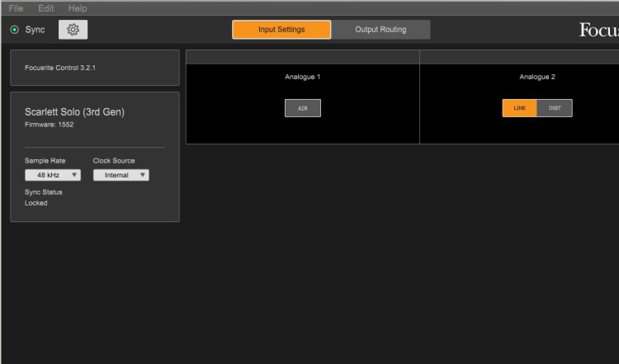Open the Edit menu
The image size is (619, 364).
pos(46,7)
